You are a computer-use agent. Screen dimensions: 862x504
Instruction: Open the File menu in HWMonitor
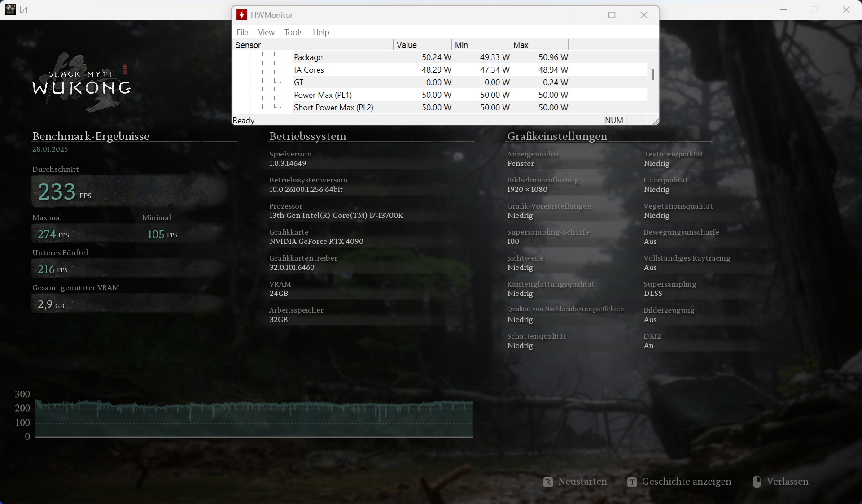pos(242,32)
